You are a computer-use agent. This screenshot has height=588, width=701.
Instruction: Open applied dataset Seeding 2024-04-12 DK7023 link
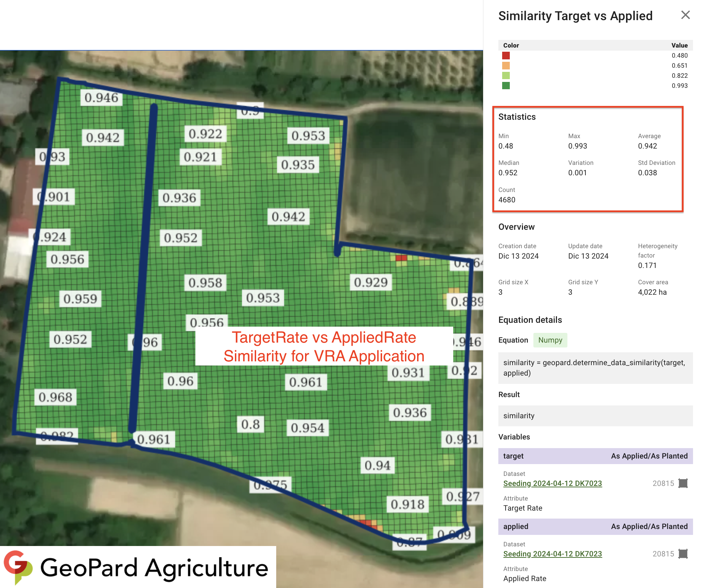click(552, 554)
